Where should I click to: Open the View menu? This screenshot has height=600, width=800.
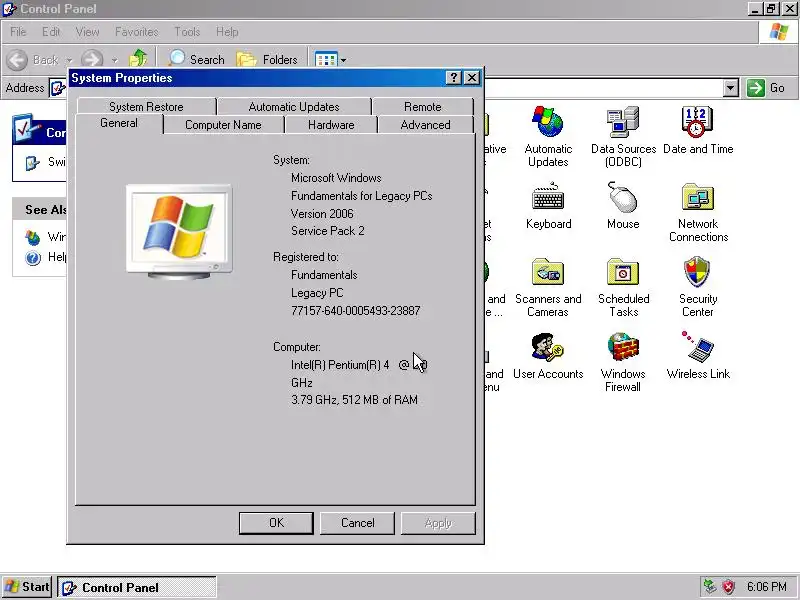pyautogui.click(x=87, y=32)
